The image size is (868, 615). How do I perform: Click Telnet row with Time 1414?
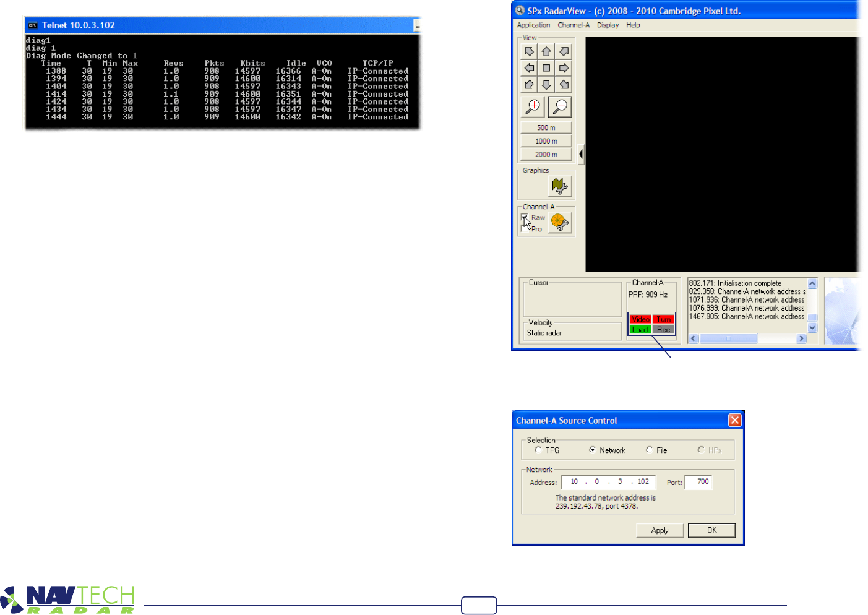[x=227, y=94]
